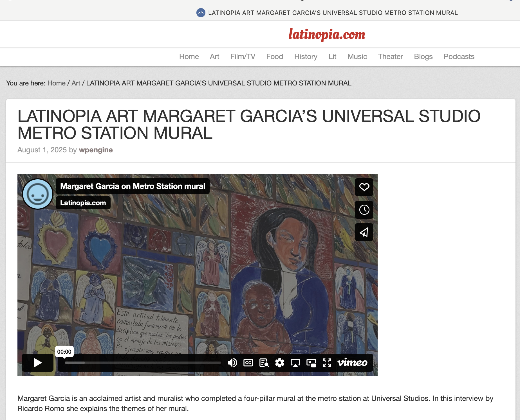Open video settings gear icon
520x420 pixels.
pos(280,363)
